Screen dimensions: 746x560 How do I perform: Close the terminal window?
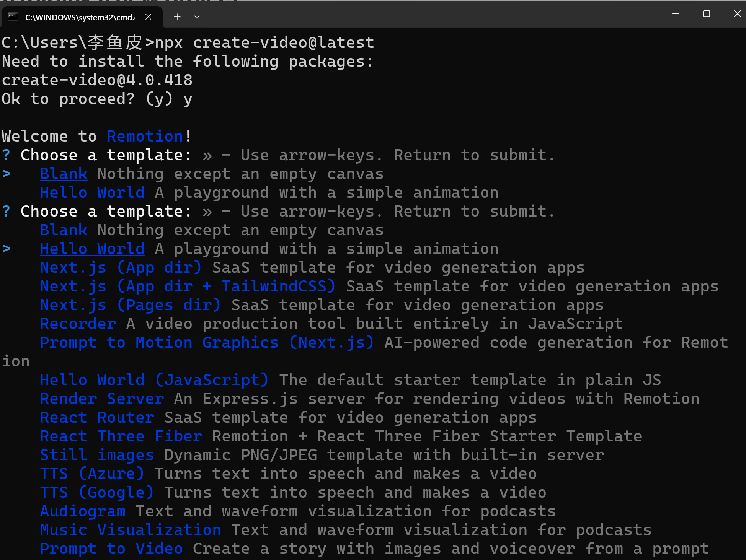pyautogui.click(x=737, y=14)
